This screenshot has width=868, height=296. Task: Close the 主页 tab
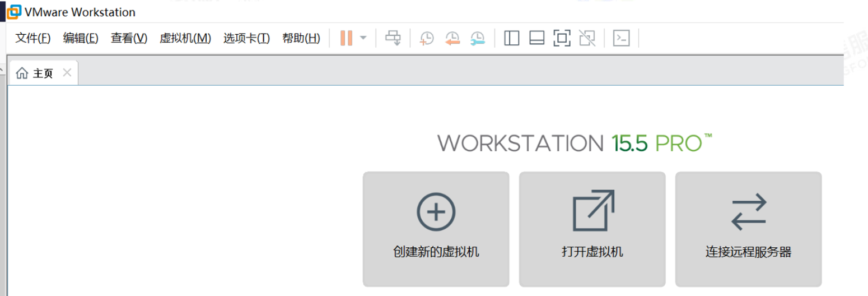67,73
